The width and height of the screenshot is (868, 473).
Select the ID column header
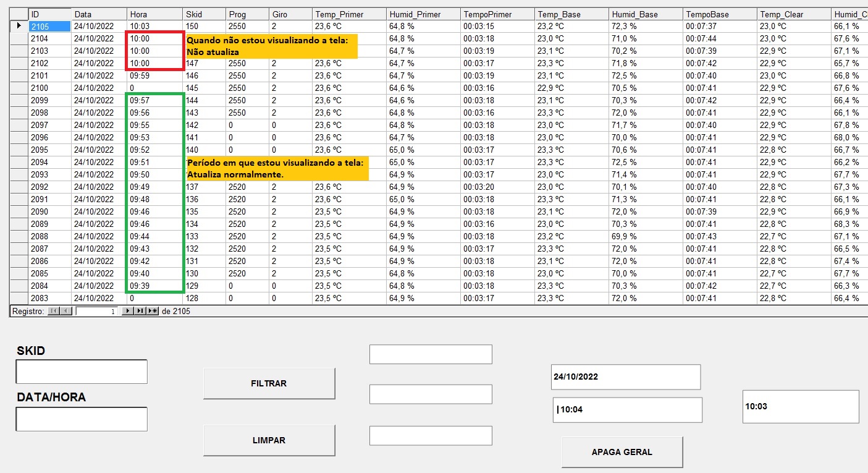pyautogui.click(x=49, y=14)
